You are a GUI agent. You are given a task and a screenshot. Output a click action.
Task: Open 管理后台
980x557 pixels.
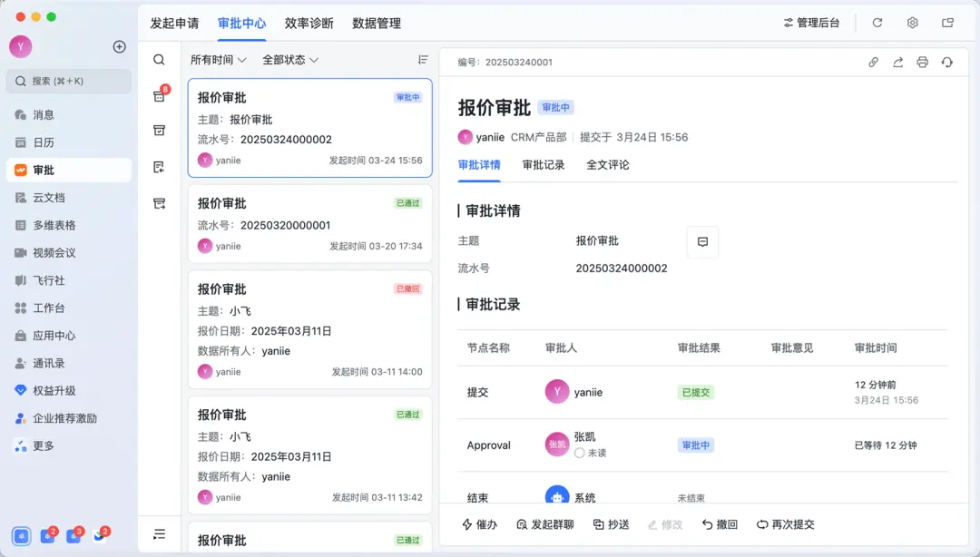click(x=811, y=23)
